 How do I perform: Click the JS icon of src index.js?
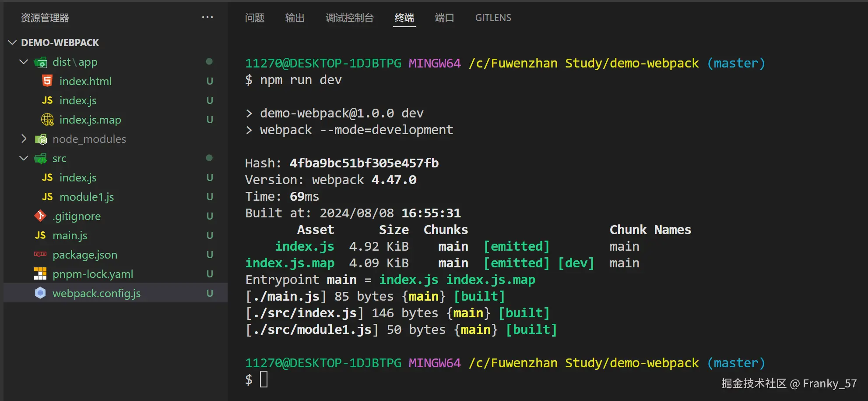(47, 177)
